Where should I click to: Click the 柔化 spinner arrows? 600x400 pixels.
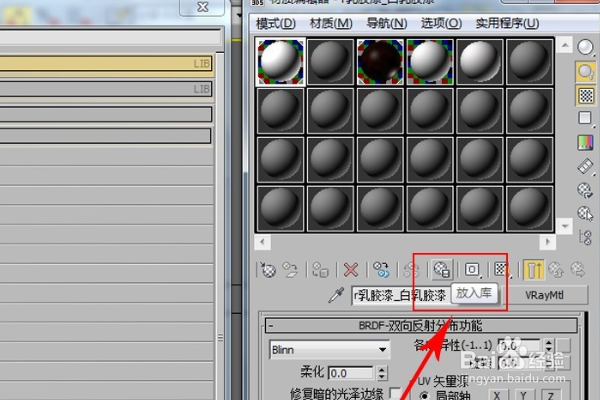tap(382, 373)
